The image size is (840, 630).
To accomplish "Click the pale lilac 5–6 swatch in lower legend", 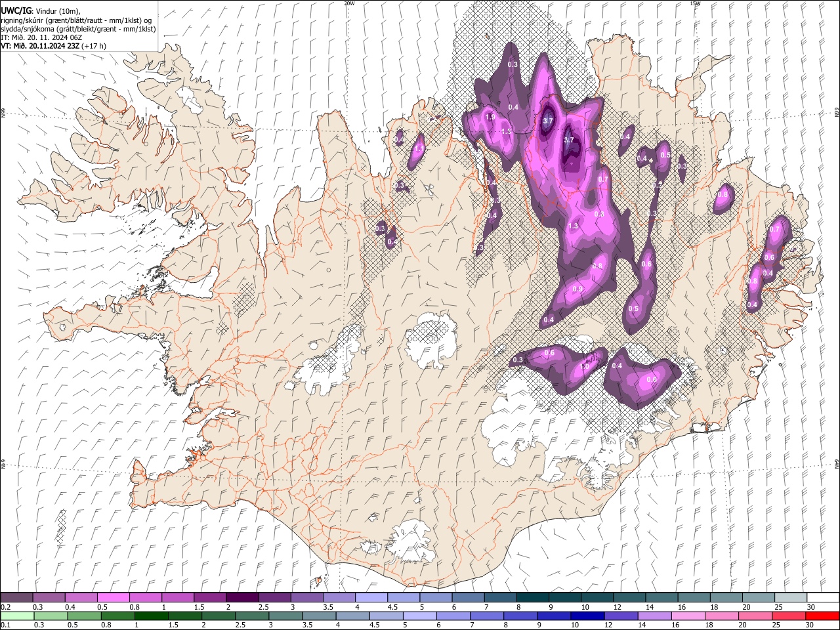I will pyautogui.click(x=419, y=616).
